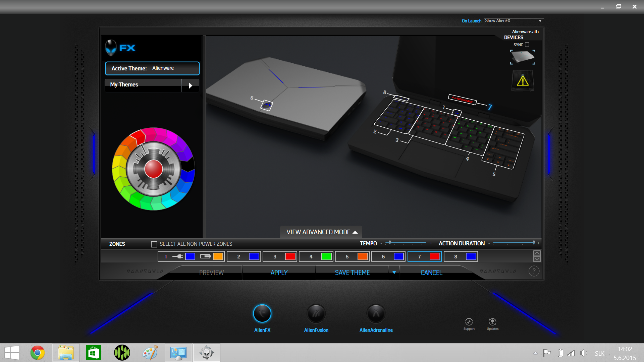Open the On Launch dropdown
This screenshot has height=362, width=644.
point(514,21)
